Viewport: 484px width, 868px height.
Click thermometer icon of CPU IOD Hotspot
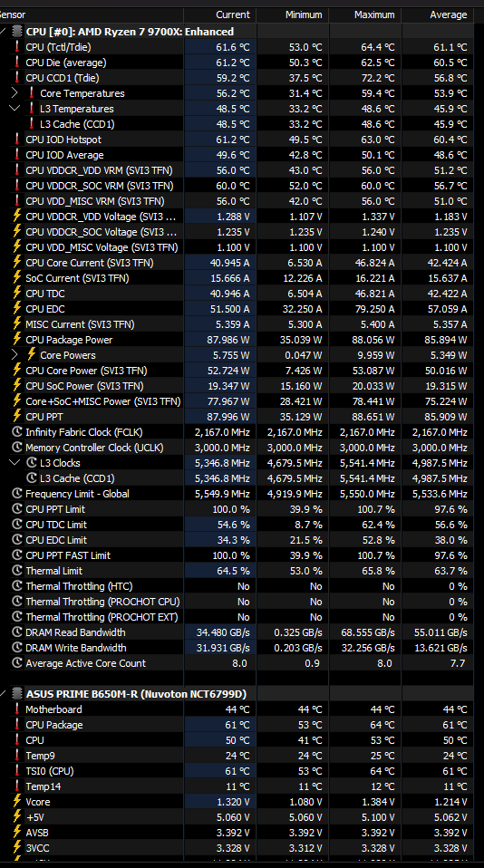click(x=17, y=140)
